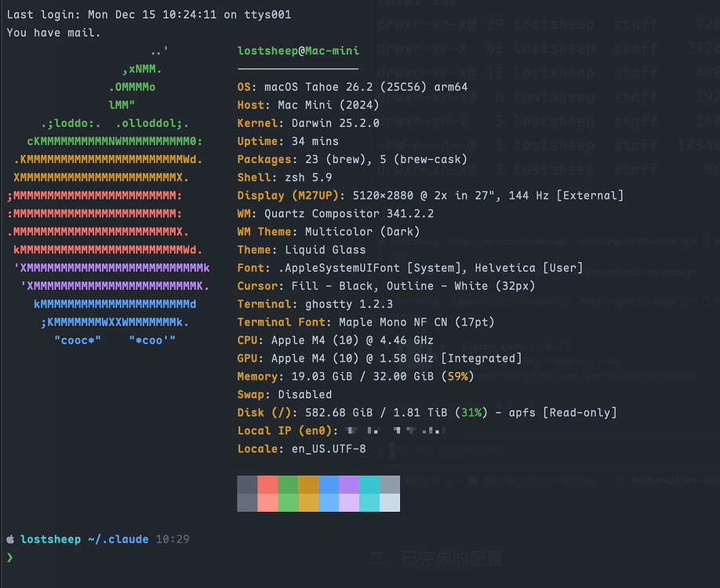Click the 'Memory: 19.03 GiB / 32.00 GiB' line

pyautogui.click(x=356, y=376)
